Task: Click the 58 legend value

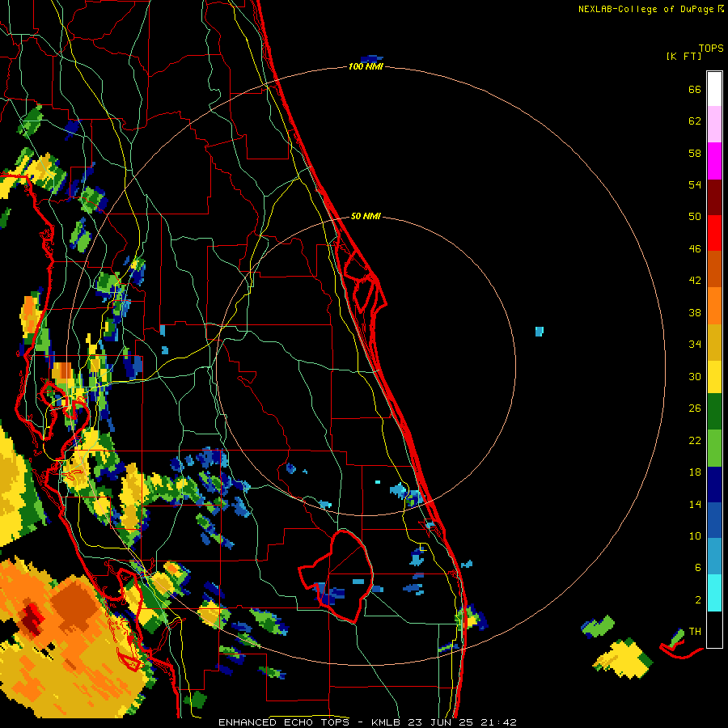Action: click(695, 153)
